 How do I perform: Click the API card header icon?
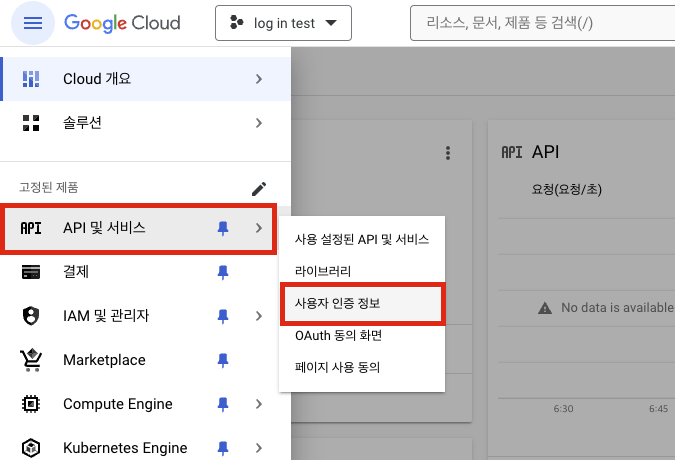coord(512,152)
